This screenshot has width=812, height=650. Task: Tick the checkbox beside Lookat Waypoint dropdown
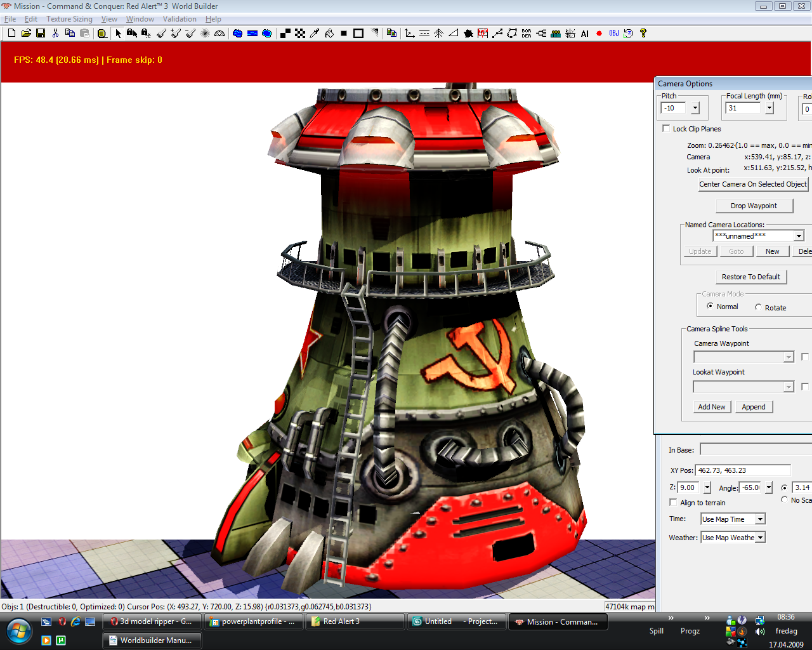[805, 386]
